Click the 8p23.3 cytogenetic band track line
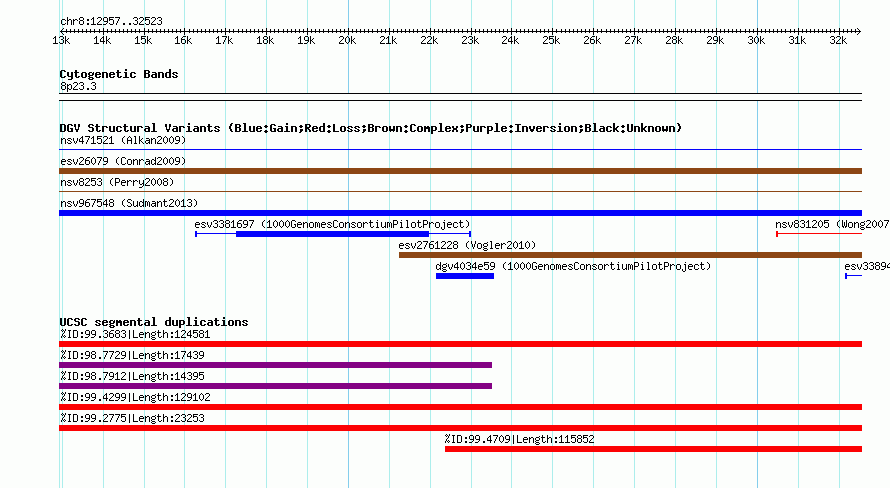The height and width of the screenshot is (488, 890). tap(460, 97)
